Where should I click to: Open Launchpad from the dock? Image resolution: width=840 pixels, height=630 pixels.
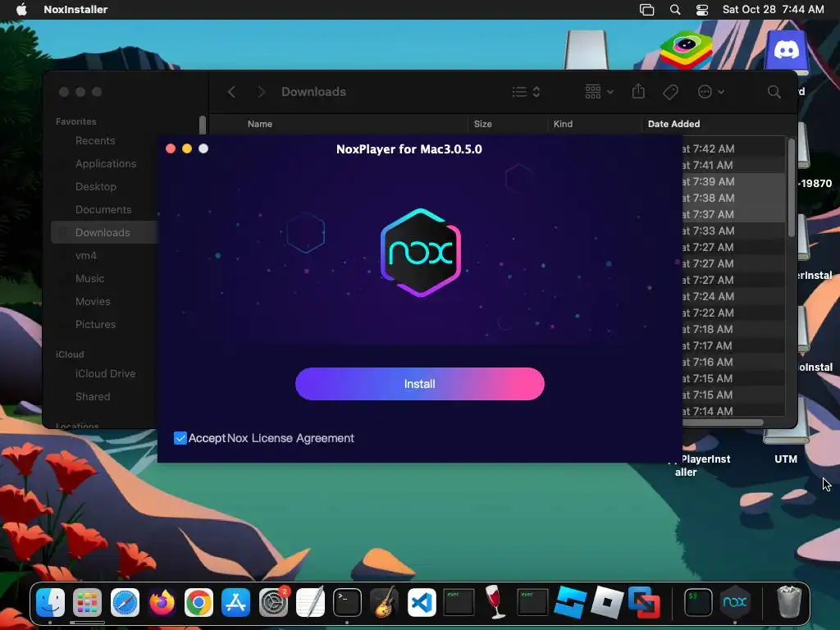[x=87, y=602]
